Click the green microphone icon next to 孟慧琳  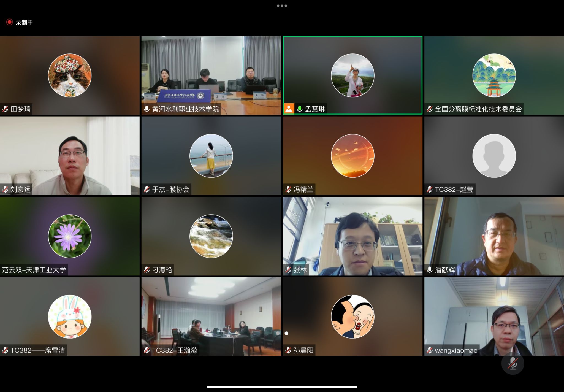300,109
